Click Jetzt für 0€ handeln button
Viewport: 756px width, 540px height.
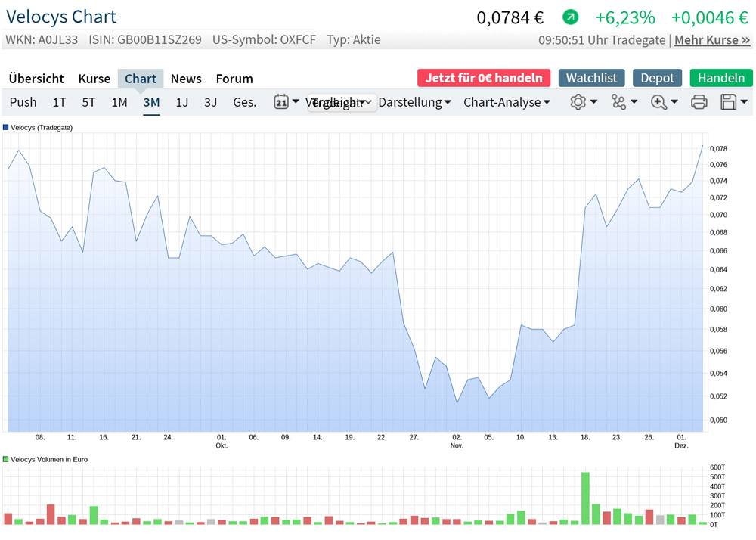(484, 78)
